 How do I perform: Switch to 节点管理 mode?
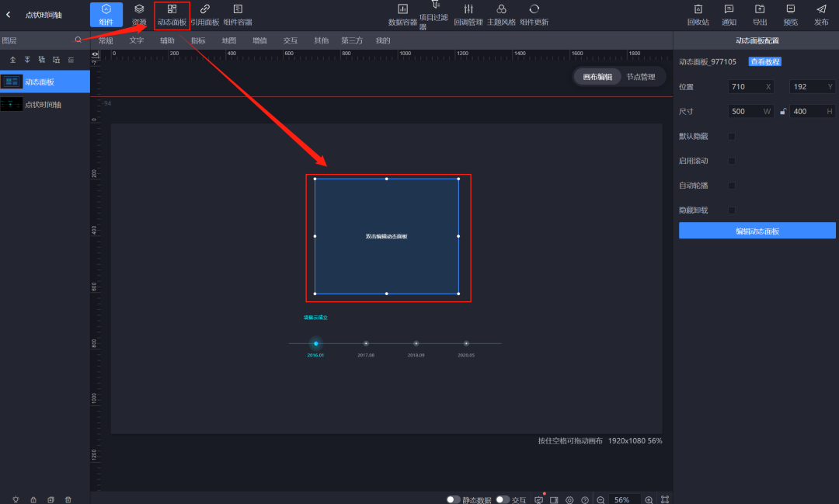coord(641,77)
